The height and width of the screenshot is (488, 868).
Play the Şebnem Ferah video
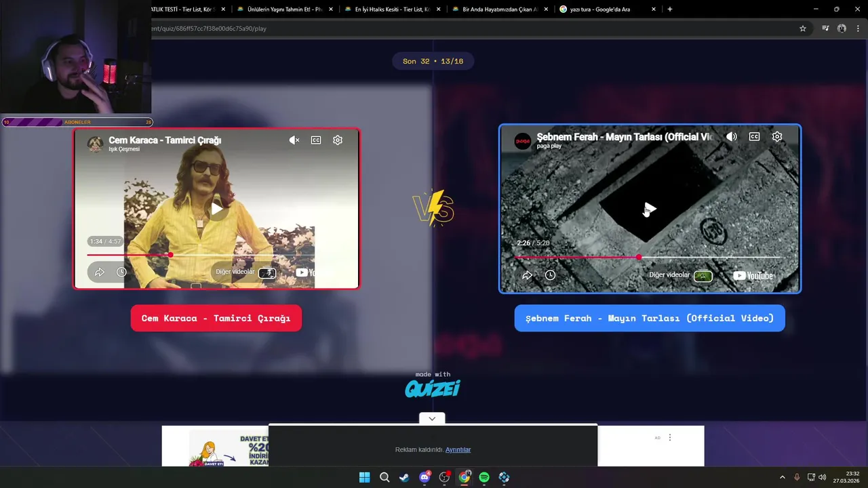point(650,209)
